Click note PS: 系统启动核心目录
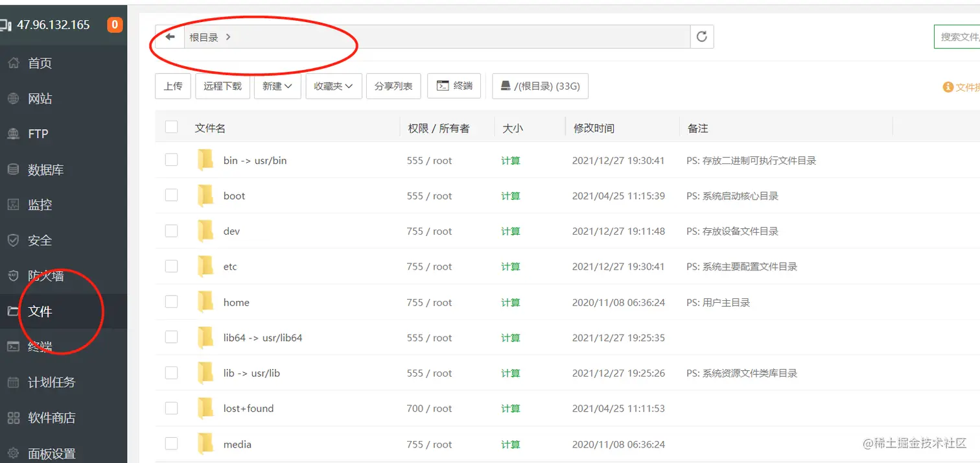Viewport: 980px width, 463px height. (x=732, y=196)
